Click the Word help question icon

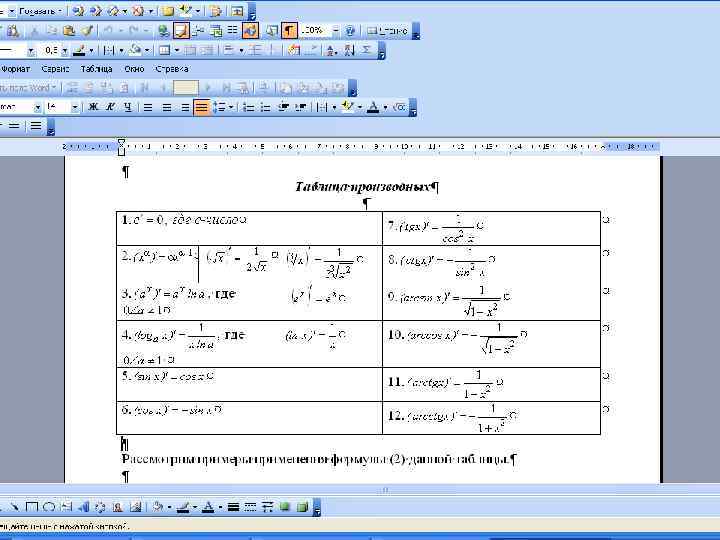[x=350, y=31]
